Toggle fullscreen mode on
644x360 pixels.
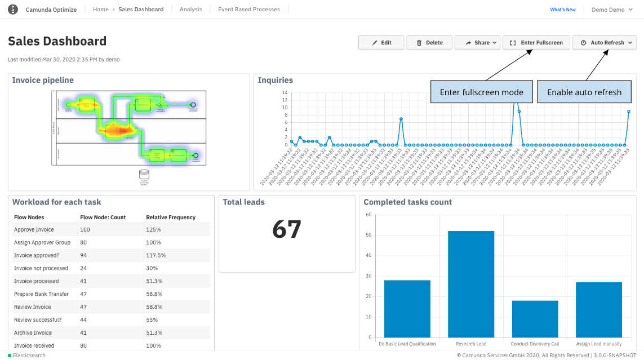[536, 42]
